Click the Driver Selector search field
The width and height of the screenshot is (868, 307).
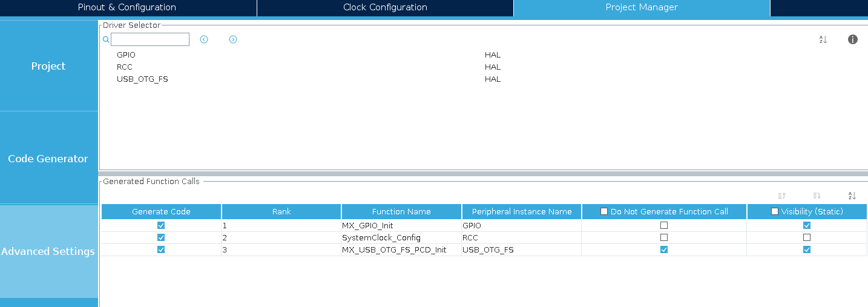pos(150,39)
